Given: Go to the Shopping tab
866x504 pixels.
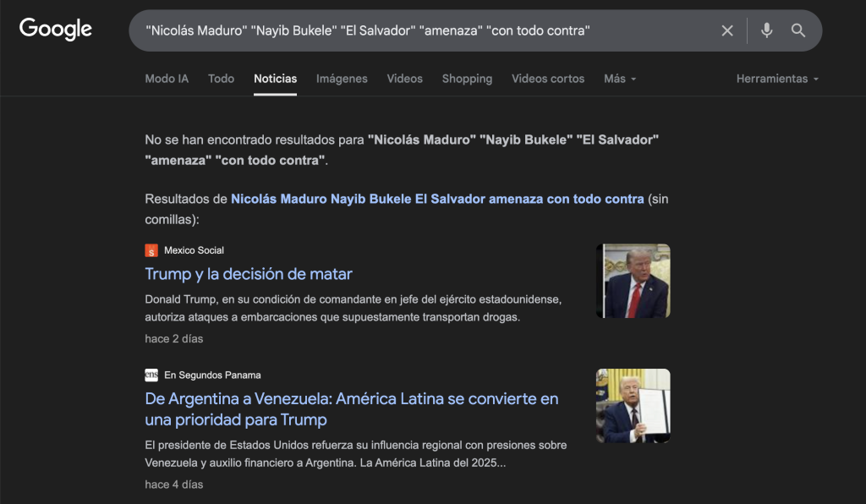Looking at the screenshot, I should point(467,79).
